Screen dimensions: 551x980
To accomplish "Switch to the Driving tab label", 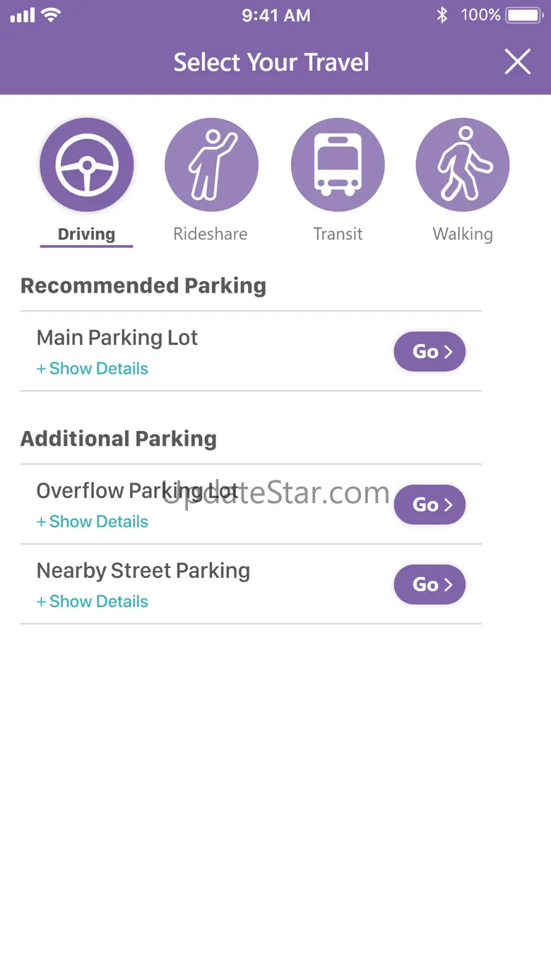I will (x=86, y=234).
